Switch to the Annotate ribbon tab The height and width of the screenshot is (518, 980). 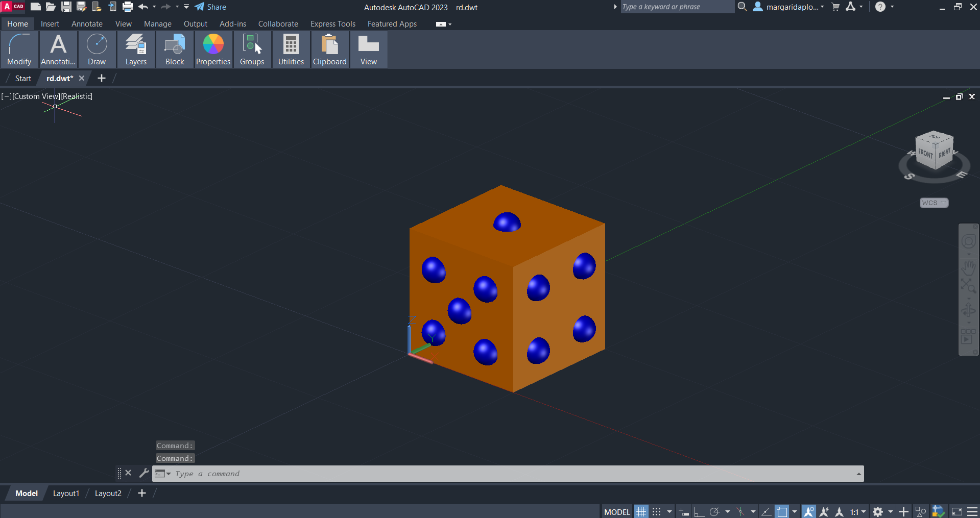(87, 24)
